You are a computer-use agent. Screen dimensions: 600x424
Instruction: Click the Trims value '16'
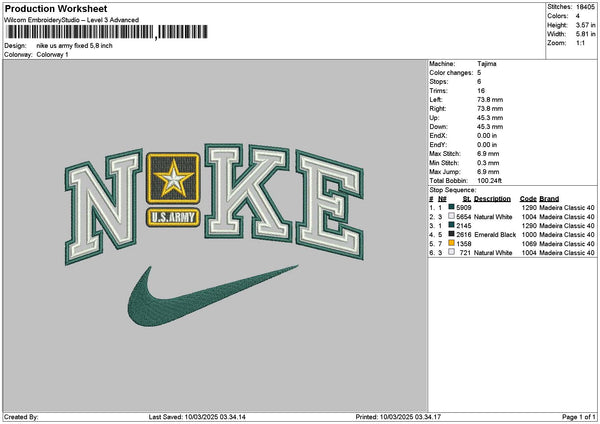point(481,91)
